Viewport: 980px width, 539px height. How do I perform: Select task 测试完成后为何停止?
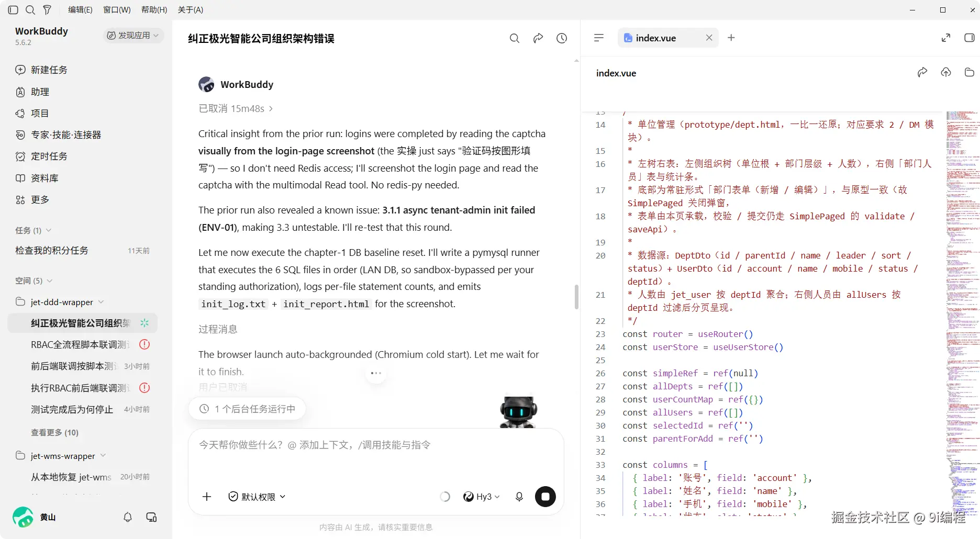pyautogui.click(x=83, y=409)
